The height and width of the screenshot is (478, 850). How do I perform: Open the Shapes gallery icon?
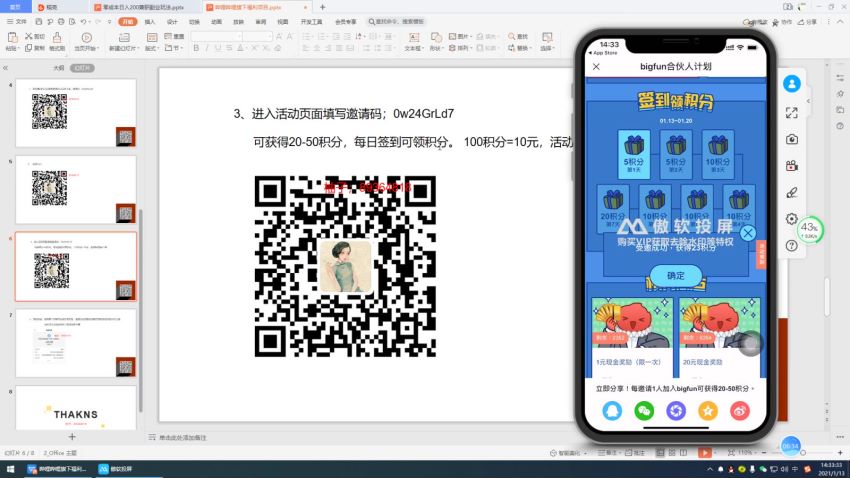pyautogui.click(x=436, y=37)
